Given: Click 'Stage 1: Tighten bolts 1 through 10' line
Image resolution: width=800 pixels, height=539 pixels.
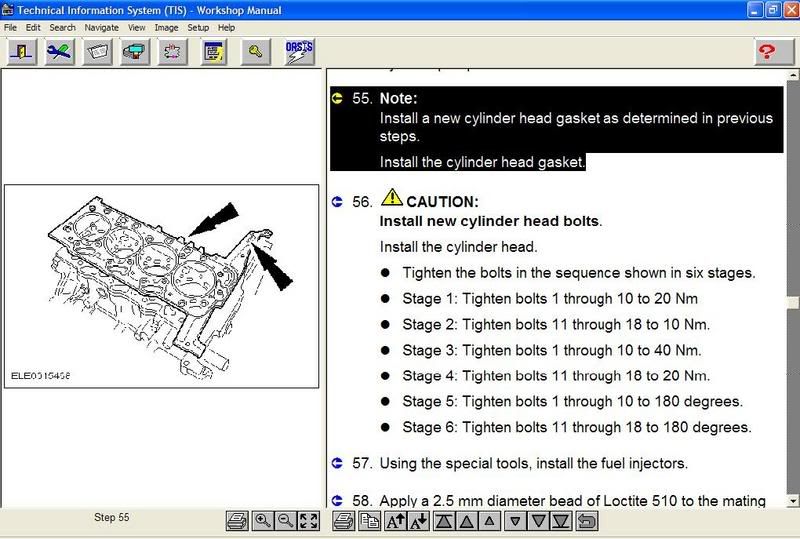Looking at the screenshot, I should (x=550, y=299).
